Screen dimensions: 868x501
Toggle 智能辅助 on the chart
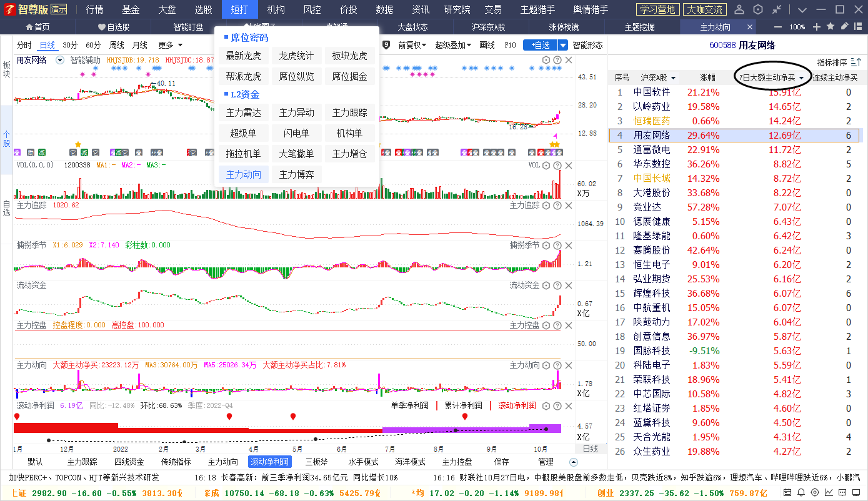click(x=85, y=60)
